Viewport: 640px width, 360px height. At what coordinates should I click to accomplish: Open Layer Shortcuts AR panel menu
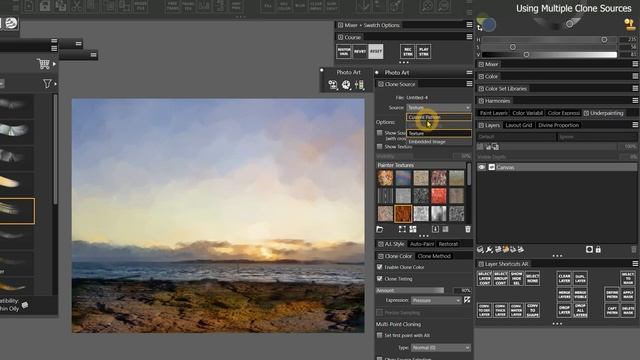pyautogui.click(x=635, y=264)
